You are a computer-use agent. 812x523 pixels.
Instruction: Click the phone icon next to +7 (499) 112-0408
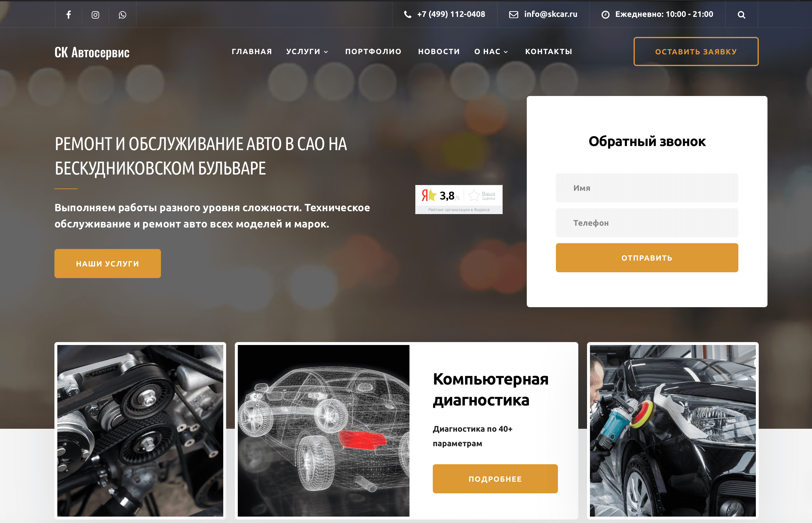(407, 14)
